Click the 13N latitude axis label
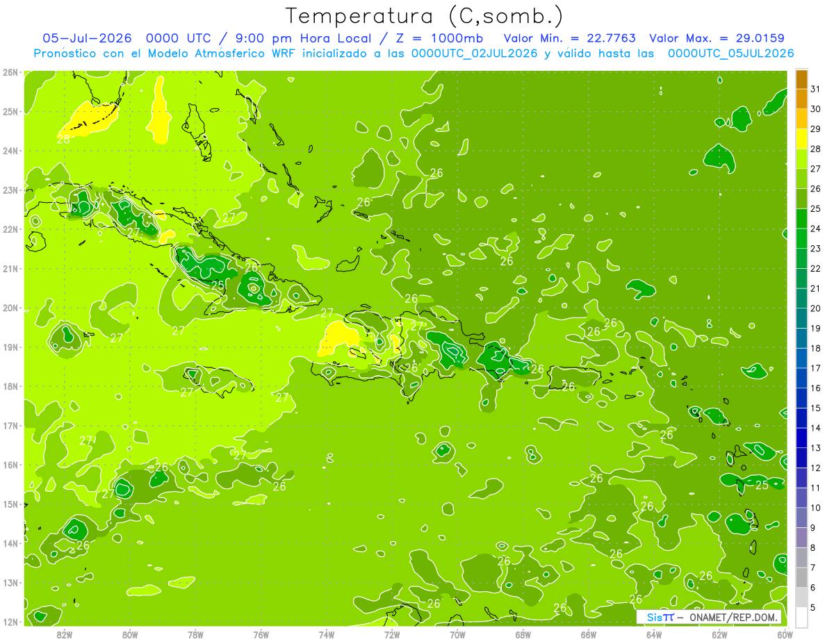The height and width of the screenshot is (644, 834). click(x=10, y=582)
